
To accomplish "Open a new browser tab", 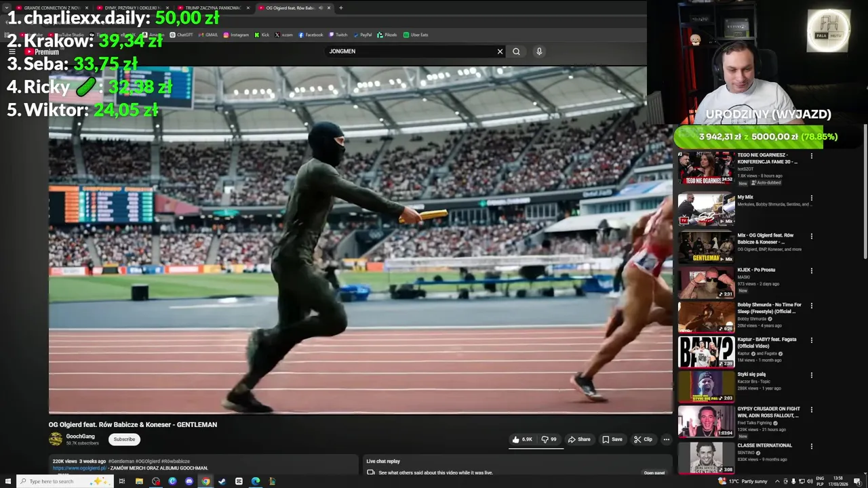I will [x=340, y=8].
